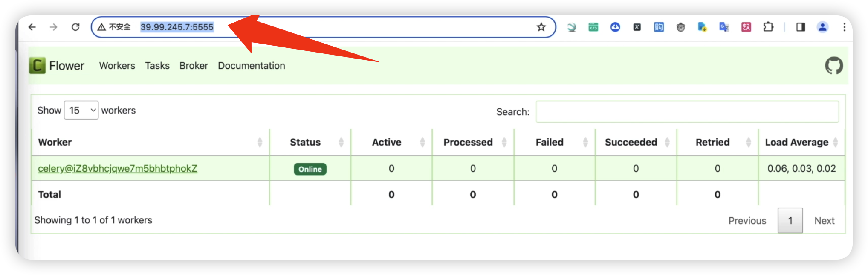The width and height of the screenshot is (868, 275).
Task: Open the Broker page
Action: (194, 66)
